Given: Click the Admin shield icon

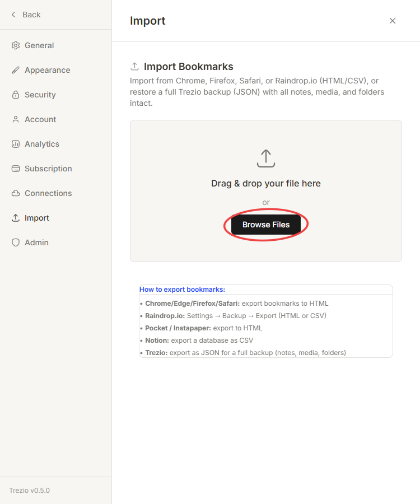Looking at the screenshot, I should point(16,242).
